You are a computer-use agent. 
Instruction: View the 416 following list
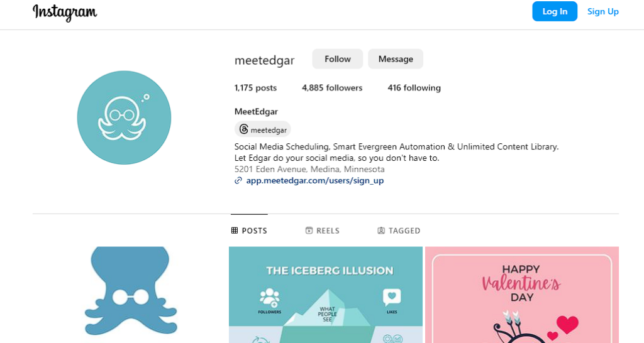click(x=414, y=88)
